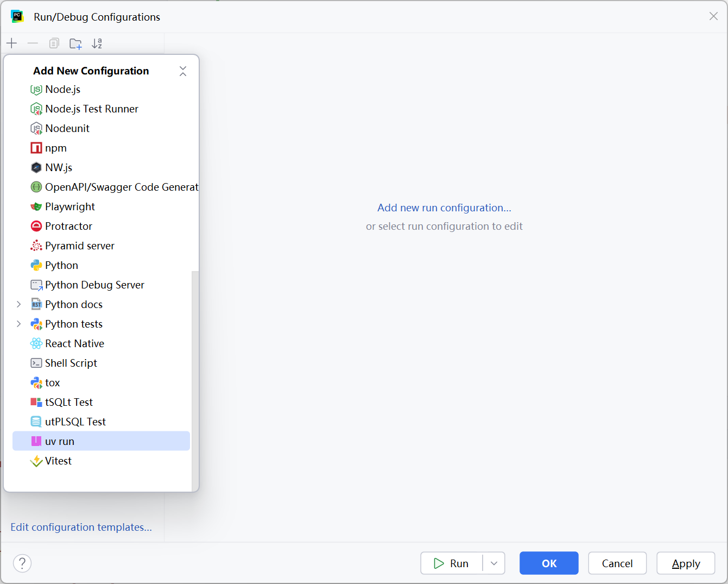Open the Add new run configuration link
The width and height of the screenshot is (728, 584).
click(x=444, y=208)
